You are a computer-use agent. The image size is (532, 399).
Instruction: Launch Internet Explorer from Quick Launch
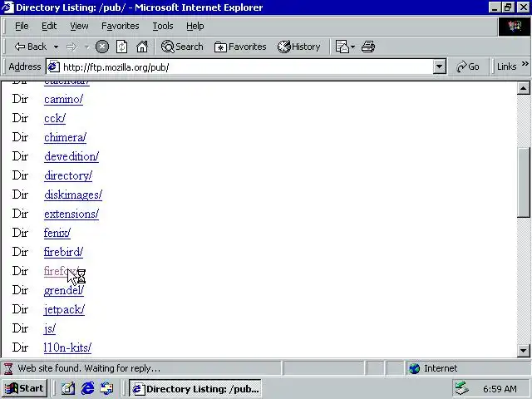coord(87,388)
